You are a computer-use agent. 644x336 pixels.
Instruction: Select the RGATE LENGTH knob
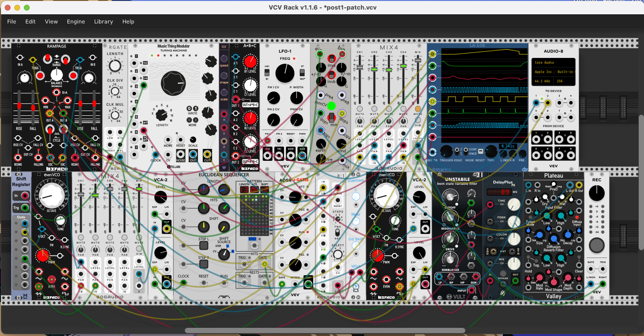pos(115,65)
